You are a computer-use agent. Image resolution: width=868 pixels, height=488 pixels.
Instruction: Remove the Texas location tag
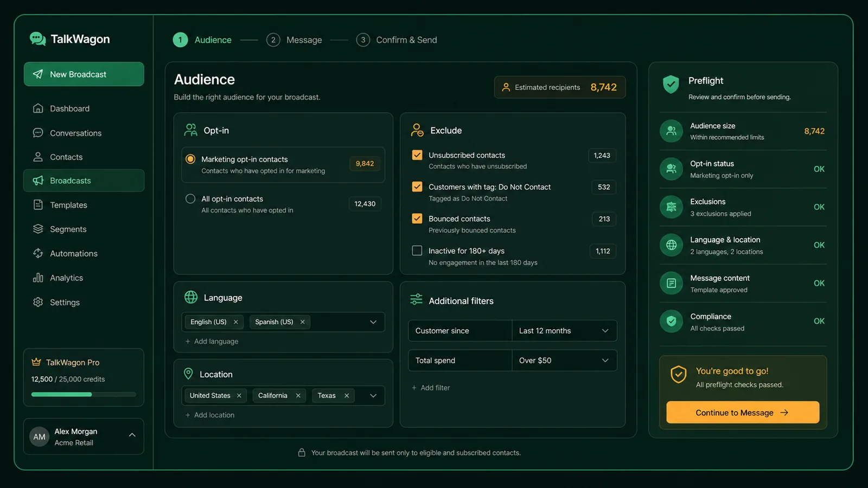pyautogui.click(x=347, y=396)
